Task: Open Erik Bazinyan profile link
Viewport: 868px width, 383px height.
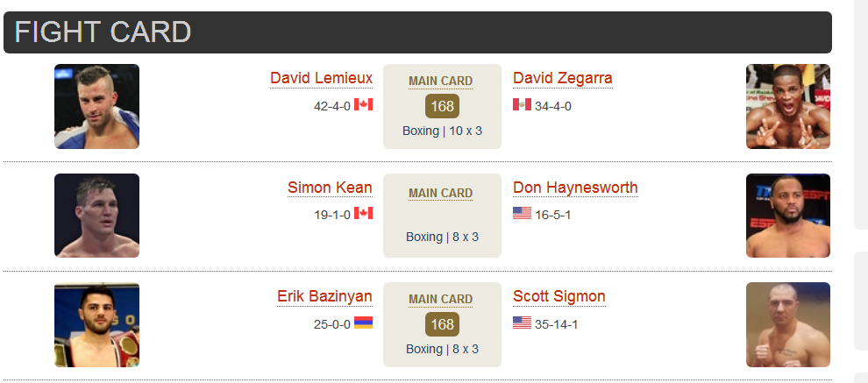Action: click(x=324, y=296)
